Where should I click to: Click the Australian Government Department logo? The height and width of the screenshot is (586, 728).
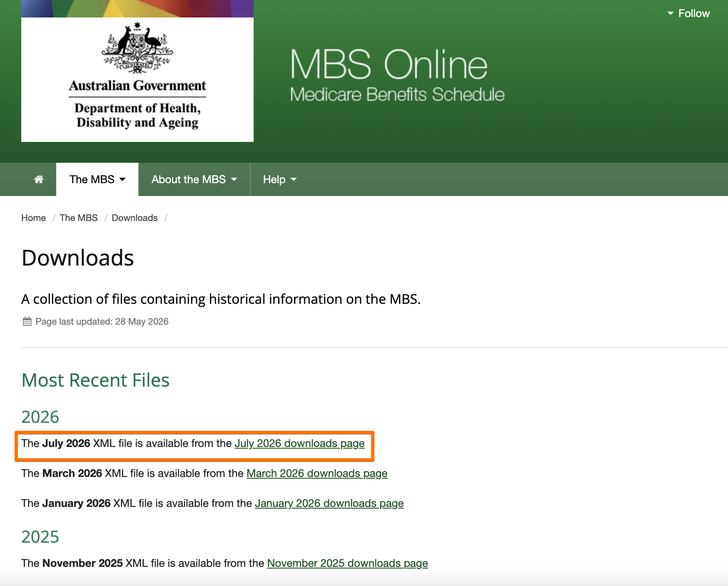(137, 79)
